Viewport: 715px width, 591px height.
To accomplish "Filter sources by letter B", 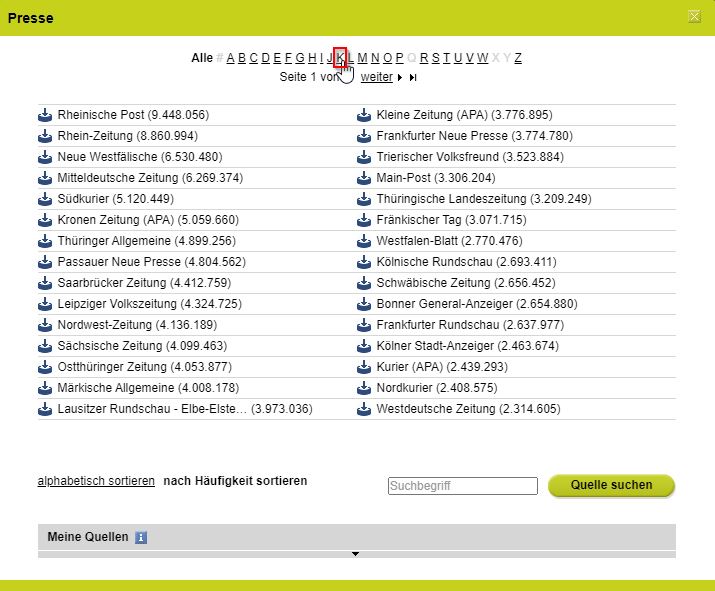I will pyautogui.click(x=242, y=58).
